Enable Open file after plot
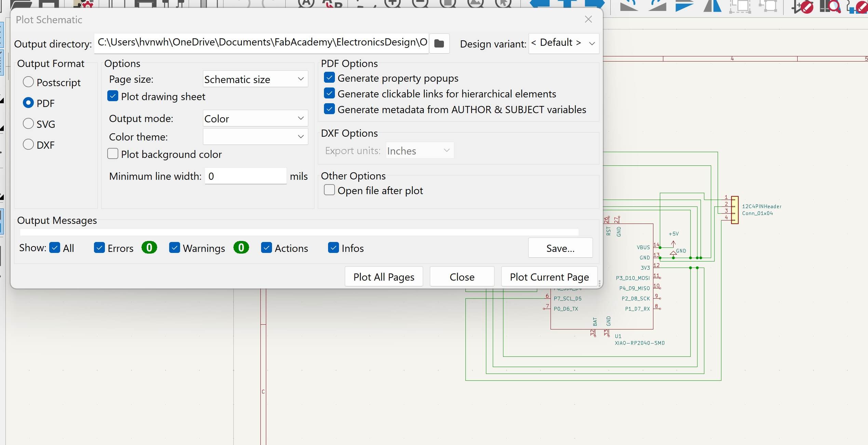Image resolution: width=868 pixels, height=445 pixels. coord(329,190)
